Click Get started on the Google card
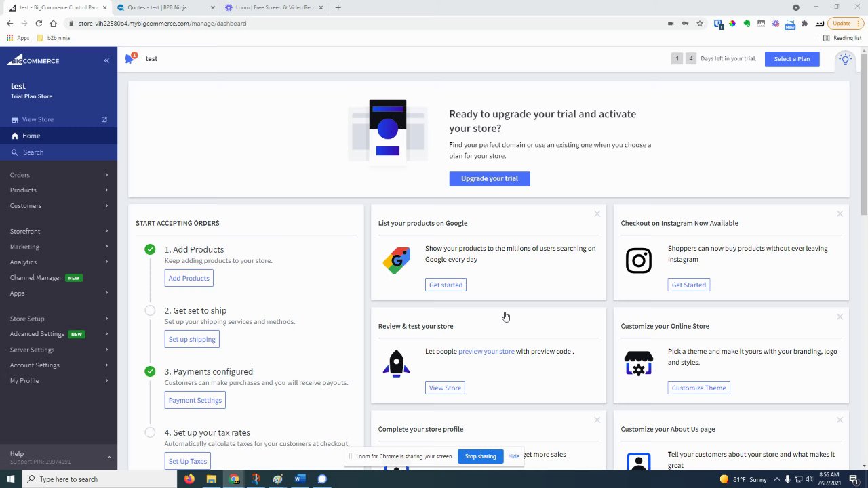Image resolution: width=868 pixels, height=488 pixels. click(446, 285)
